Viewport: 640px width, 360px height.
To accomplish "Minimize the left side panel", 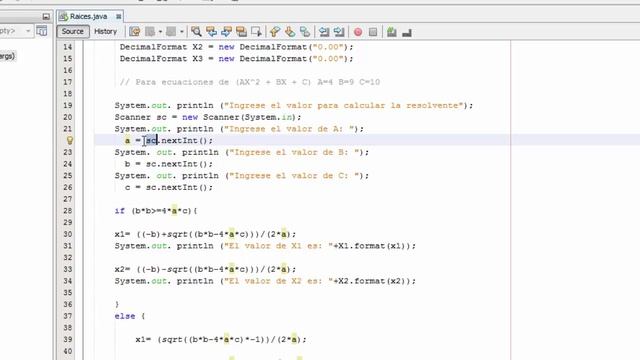I will click(46, 17).
